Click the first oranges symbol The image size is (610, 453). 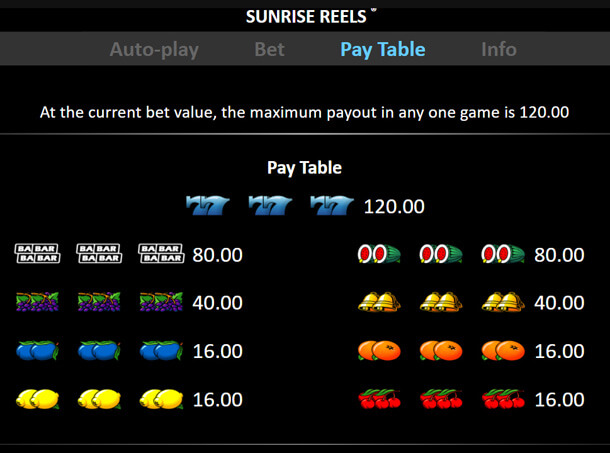tap(379, 350)
